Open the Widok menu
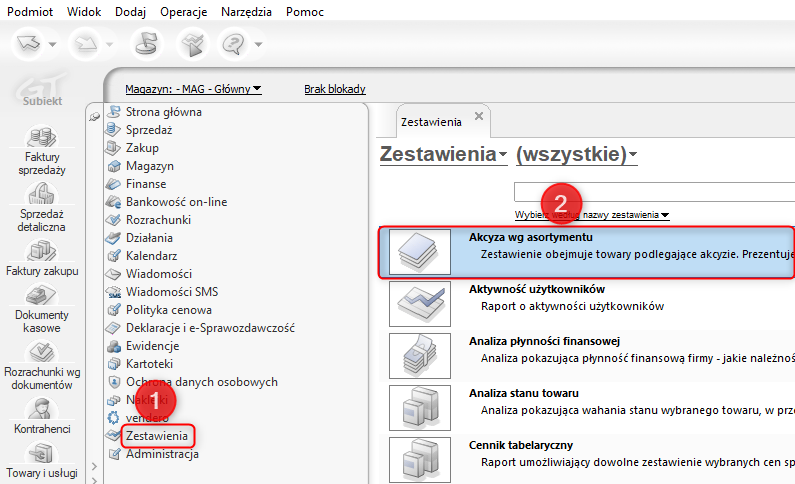Viewport: 795px width, 484px height. tap(84, 12)
